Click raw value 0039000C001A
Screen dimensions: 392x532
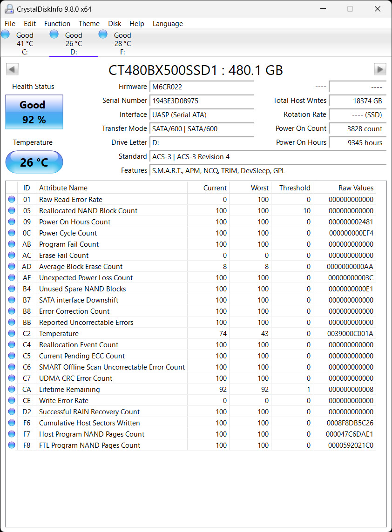350,334
